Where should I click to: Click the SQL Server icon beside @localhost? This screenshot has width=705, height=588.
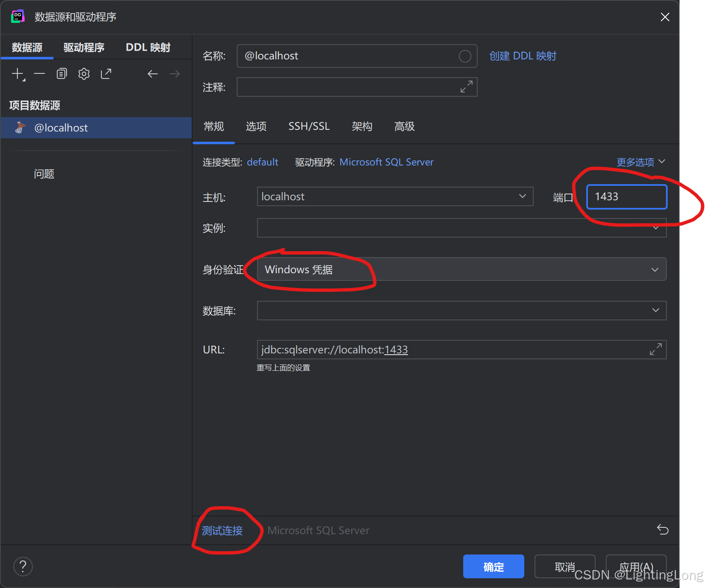(20, 127)
